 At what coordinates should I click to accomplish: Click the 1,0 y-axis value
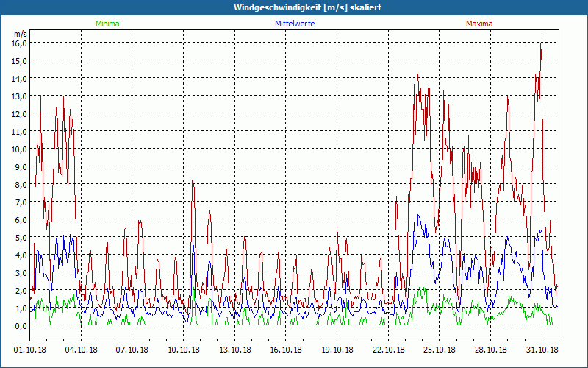22,308
